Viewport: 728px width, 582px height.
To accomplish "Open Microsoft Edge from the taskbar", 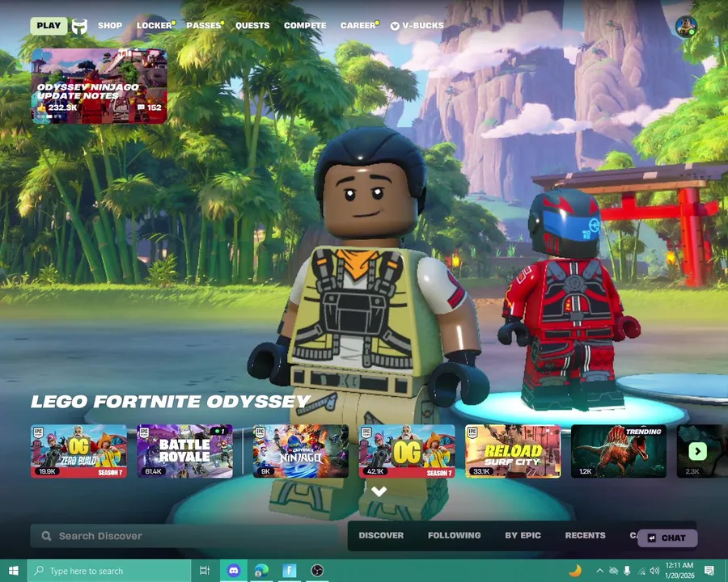I will point(261,571).
